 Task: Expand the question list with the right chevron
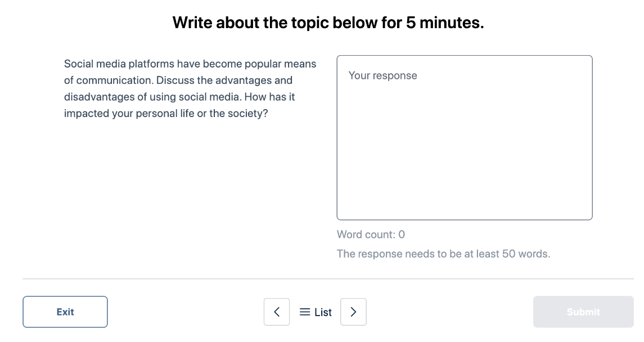tap(353, 312)
